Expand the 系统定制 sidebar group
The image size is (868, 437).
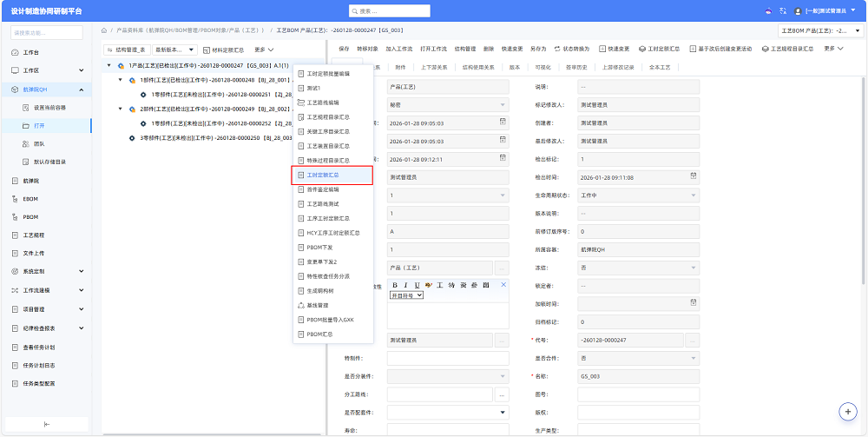pos(81,272)
